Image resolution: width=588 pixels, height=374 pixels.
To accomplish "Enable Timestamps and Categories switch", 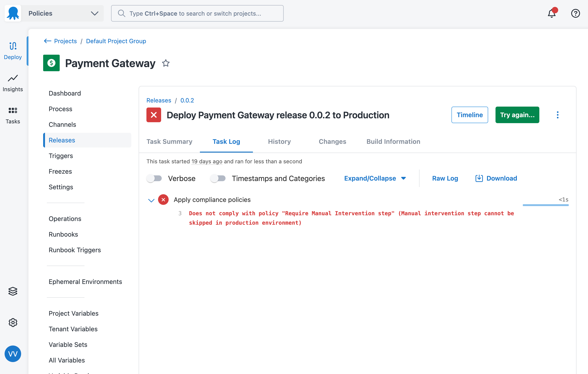I will pyautogui.click(x=218, y=178).
